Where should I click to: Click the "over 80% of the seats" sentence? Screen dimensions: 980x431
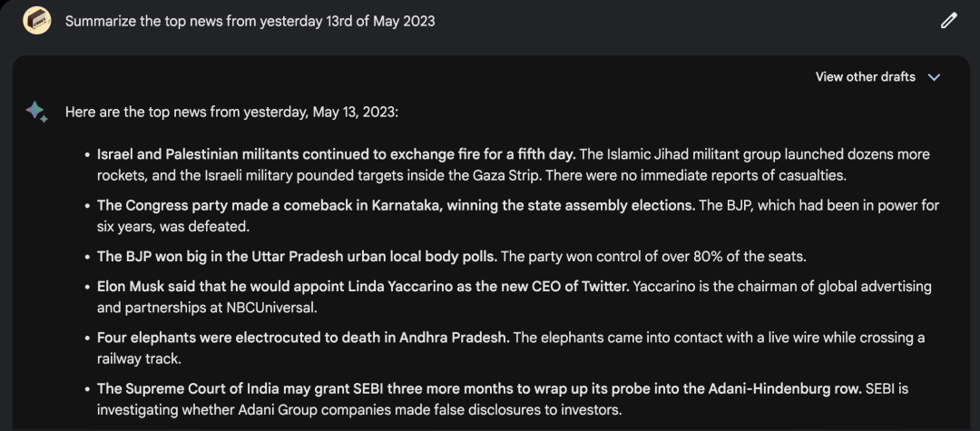tap(653, 257)
